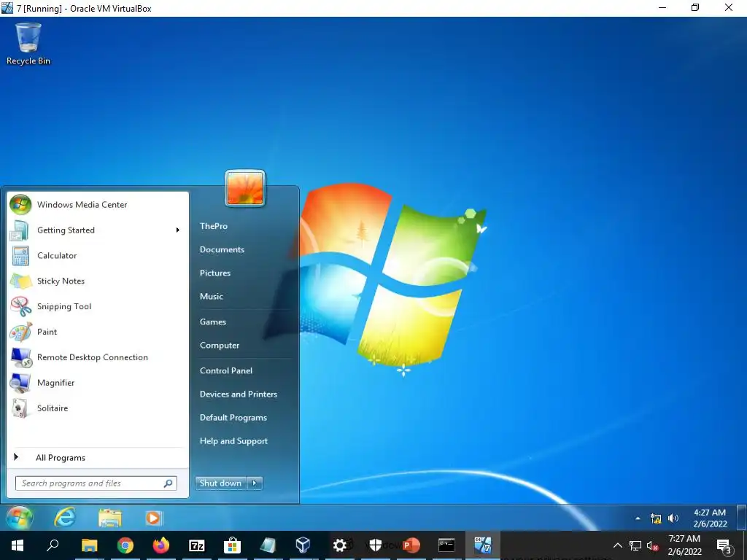Viewport: 747px width, 560px height.
Task: Open VirtualBox manager cube icon on taskbar
Action: (x=303, y=545)
